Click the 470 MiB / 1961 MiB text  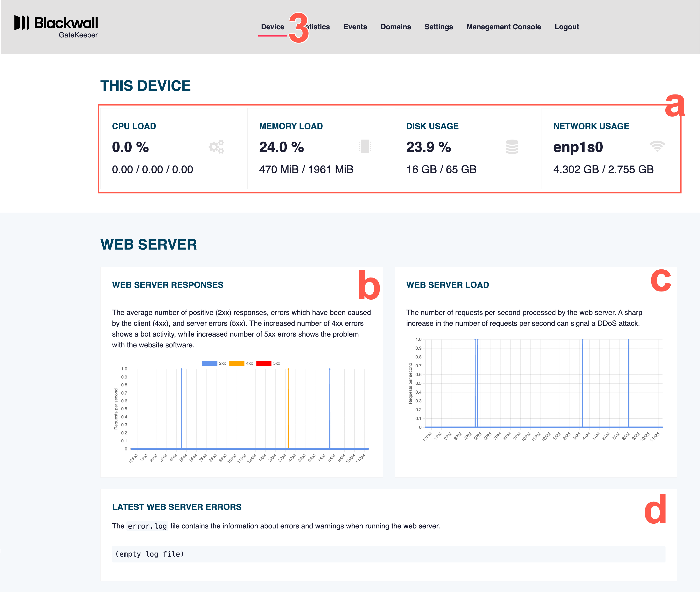click(306, 170)
